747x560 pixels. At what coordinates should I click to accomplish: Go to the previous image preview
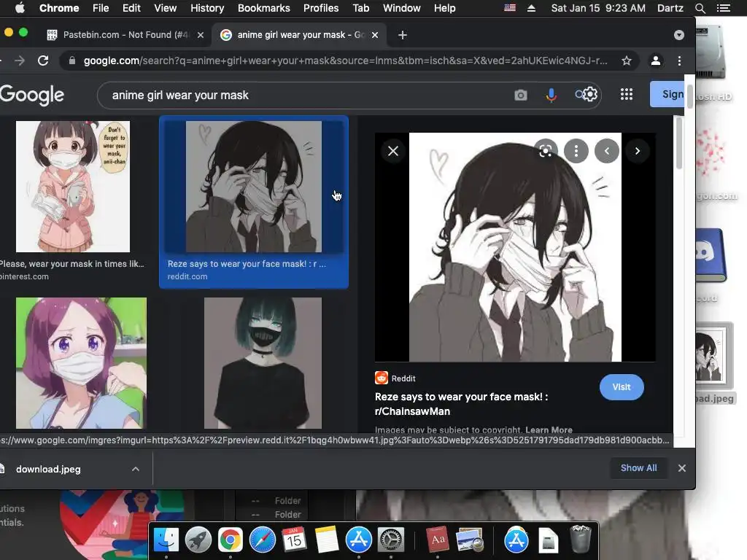point(606,151)
